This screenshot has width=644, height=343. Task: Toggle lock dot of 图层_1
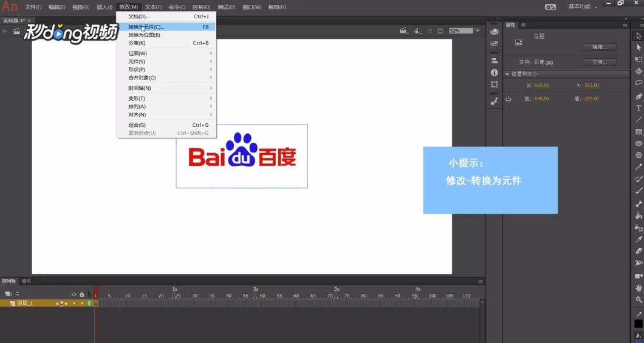point(82,303)
